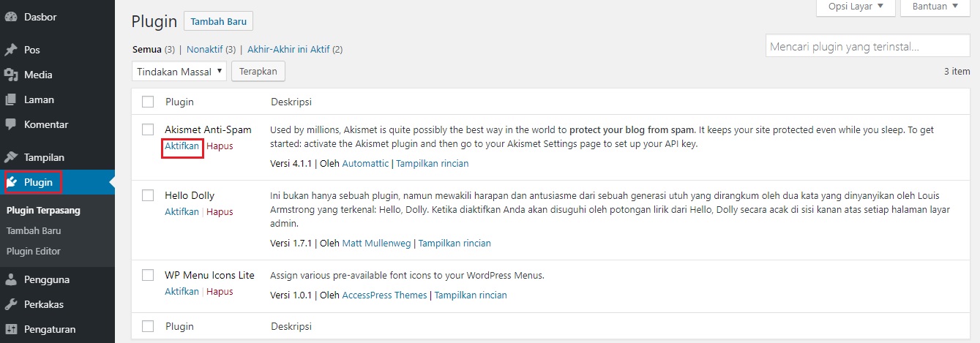Select Plugin Terpasang submenu
Screen dimensions: 980x343
pyautogui.click(x=43, y=210)
